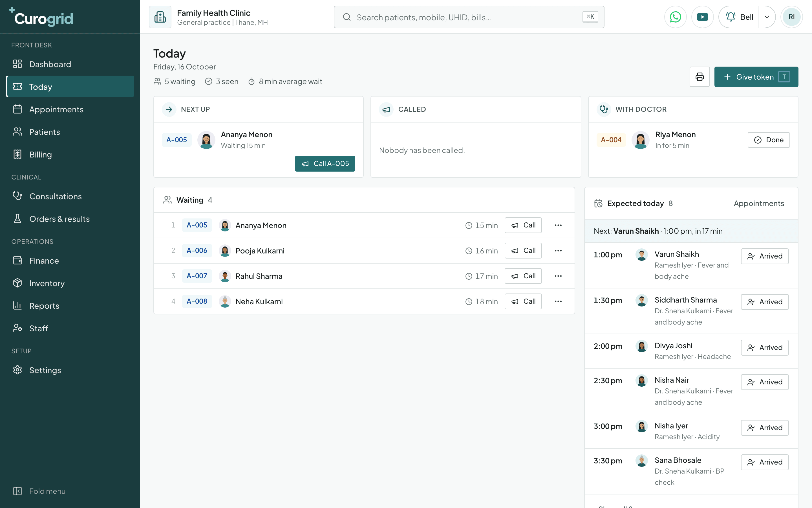Open Dashboard in the sidebar
The image size is (812, 508).
[70, 64]
